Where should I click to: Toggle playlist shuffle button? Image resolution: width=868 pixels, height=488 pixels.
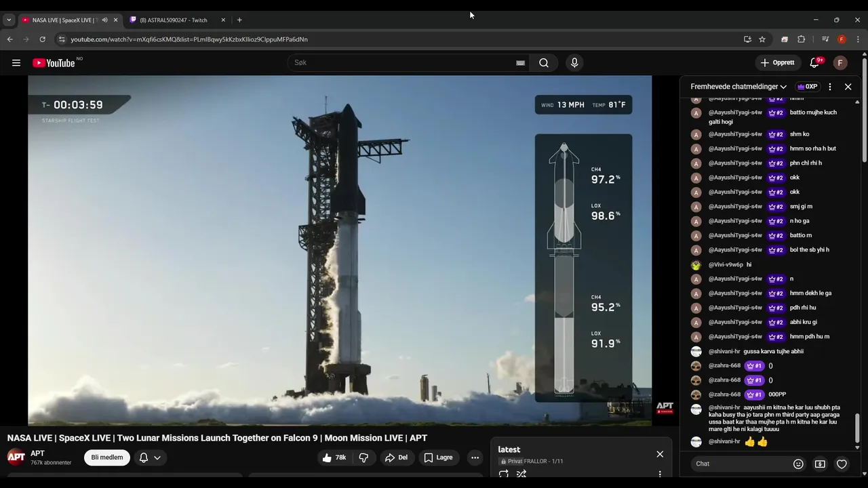[521, 474]
